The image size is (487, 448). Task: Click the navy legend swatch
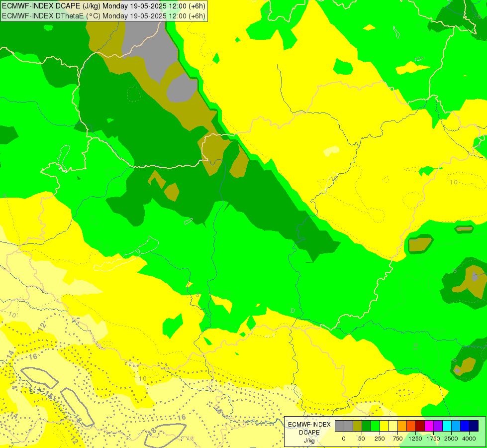pyautogui.click(x=474, y=426)
